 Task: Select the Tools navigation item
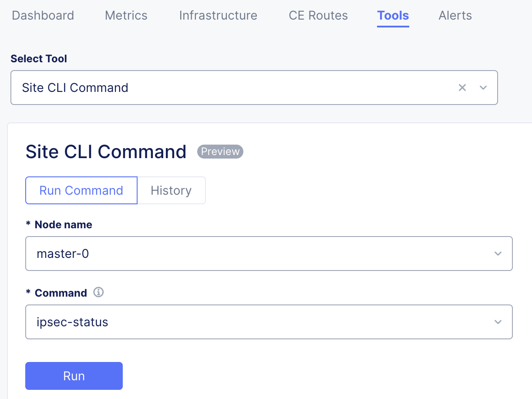393,15
